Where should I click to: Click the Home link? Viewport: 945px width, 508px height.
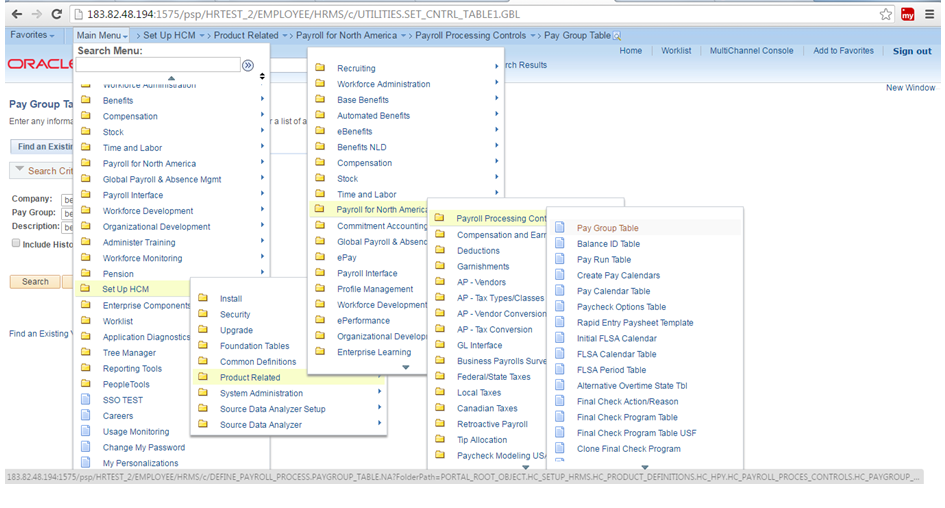click(630, 51)
